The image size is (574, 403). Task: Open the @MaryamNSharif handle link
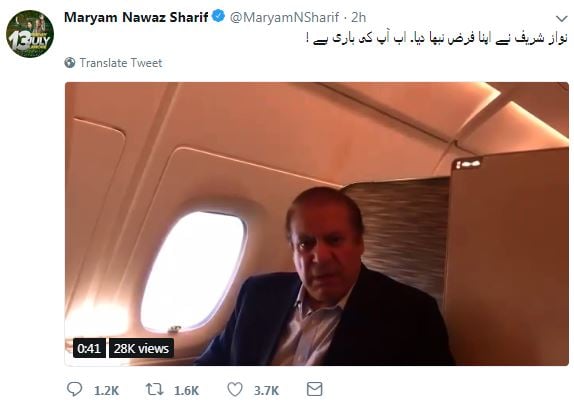284,17
